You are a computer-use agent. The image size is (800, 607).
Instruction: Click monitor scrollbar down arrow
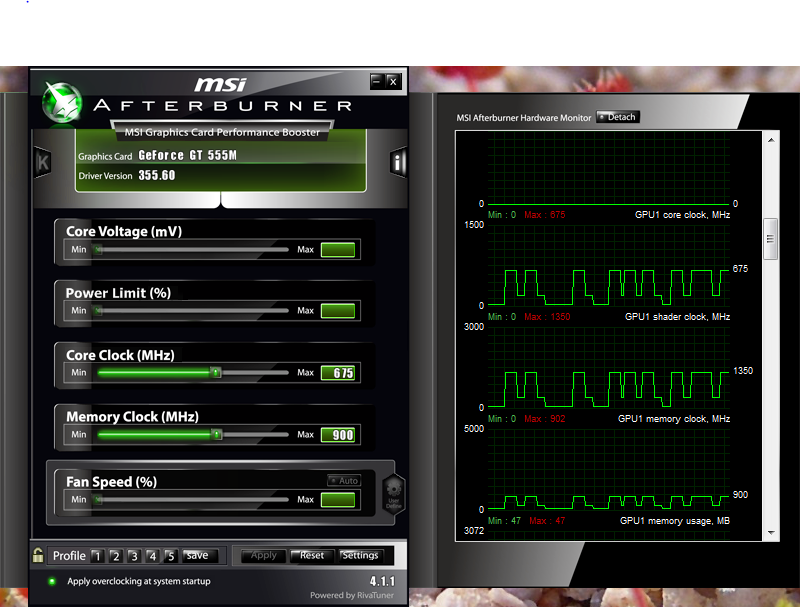(x=771, y=533)
